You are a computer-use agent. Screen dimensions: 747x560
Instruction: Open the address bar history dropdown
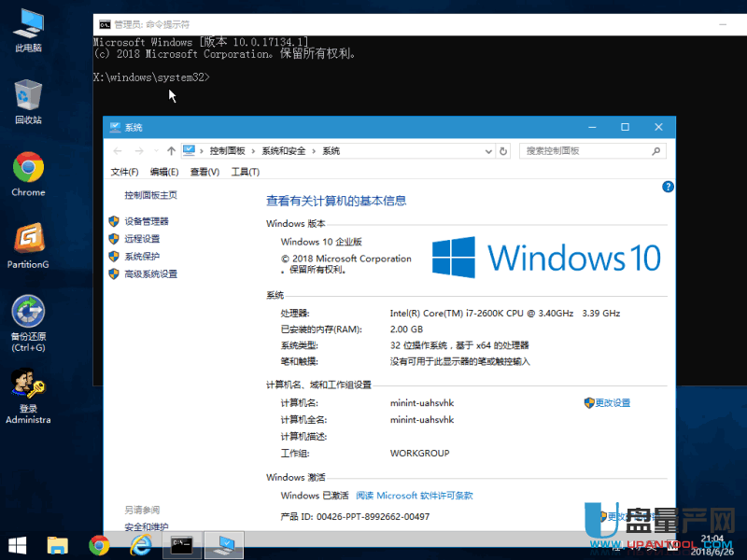coord(488,150)
